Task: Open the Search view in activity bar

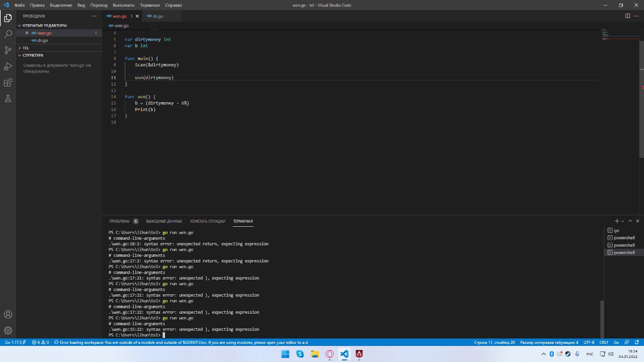Action: point(8,34)
